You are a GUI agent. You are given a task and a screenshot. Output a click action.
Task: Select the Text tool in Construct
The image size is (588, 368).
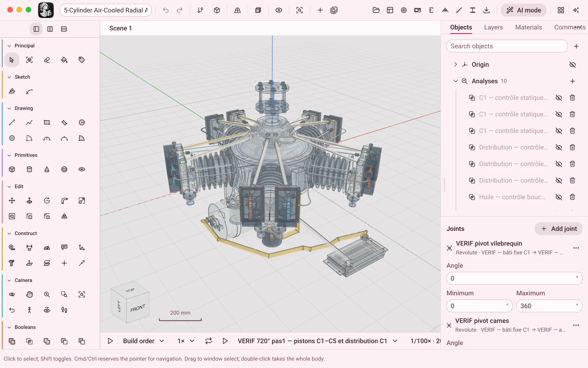coord(12,263)
